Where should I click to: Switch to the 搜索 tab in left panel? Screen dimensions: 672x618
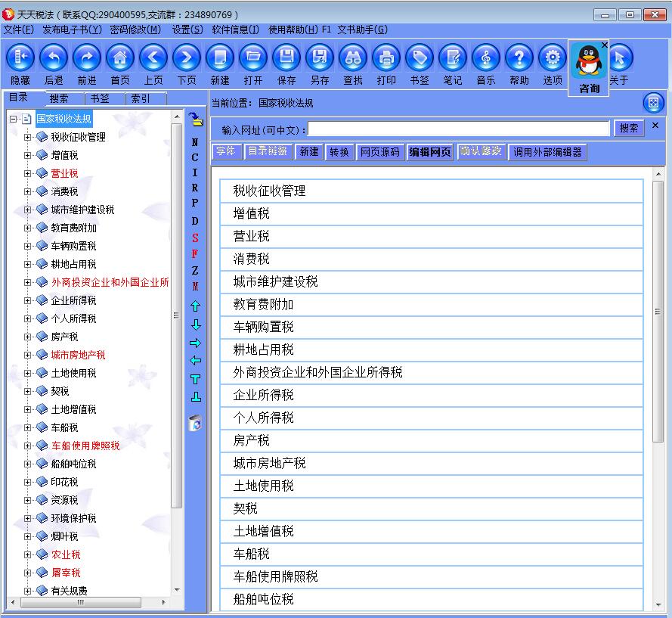click(x=59, y=98)
